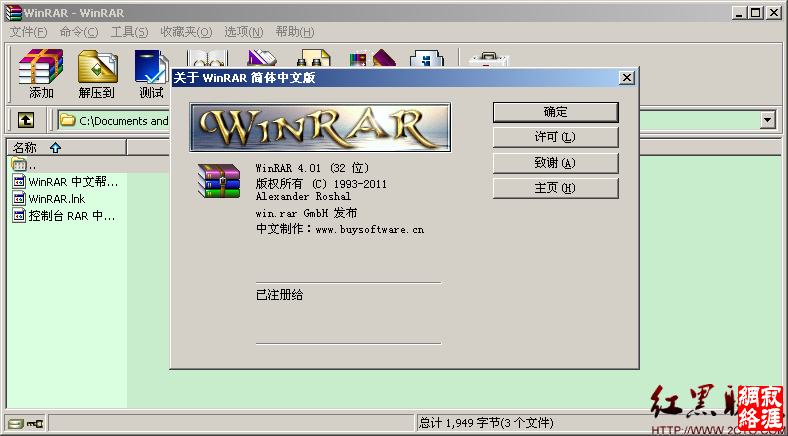Minimize the main WinRAR window
788x436 pixels.
(x=739, y=13)
